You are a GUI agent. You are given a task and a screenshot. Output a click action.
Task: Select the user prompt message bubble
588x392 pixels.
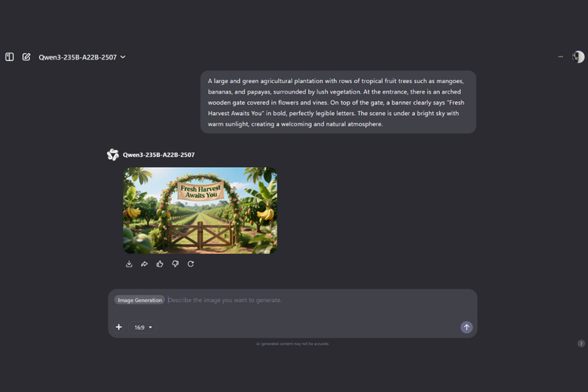(x=338, y=102)
